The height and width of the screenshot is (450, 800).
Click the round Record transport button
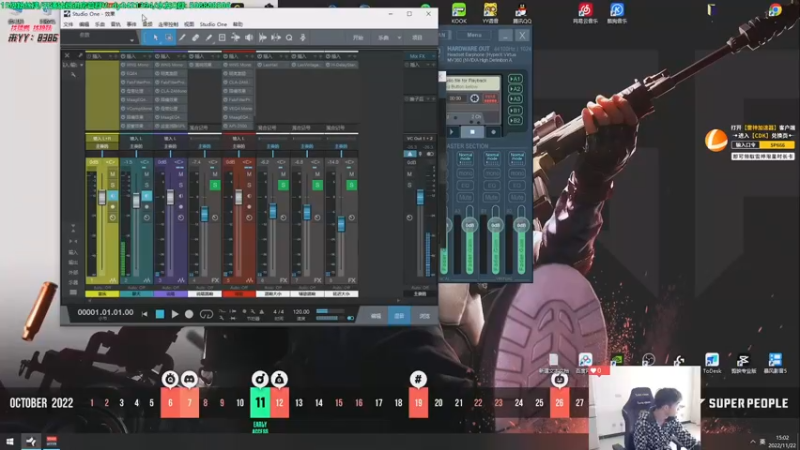pyautogui.click(x=189, y=314)
